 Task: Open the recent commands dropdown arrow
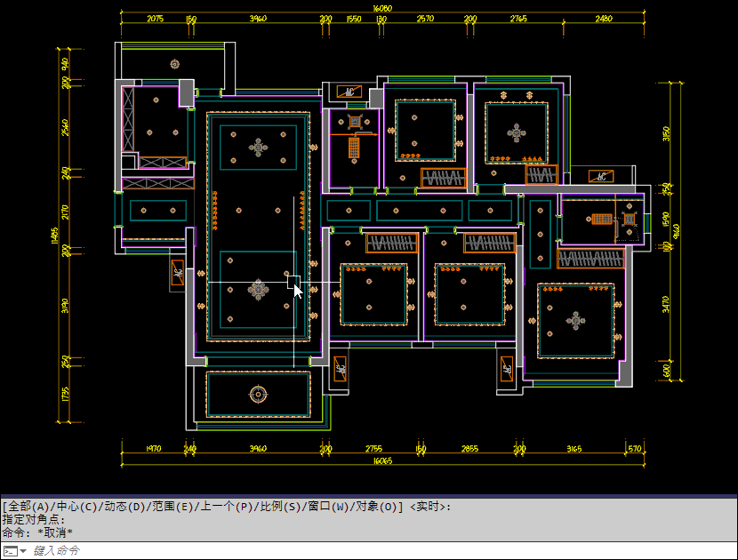(23, 551)
